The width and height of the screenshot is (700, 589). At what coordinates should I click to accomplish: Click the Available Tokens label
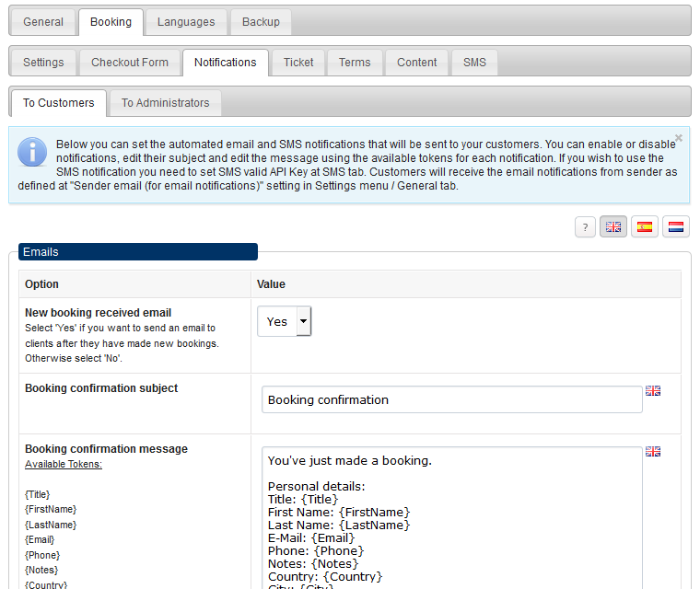[64, 464]
